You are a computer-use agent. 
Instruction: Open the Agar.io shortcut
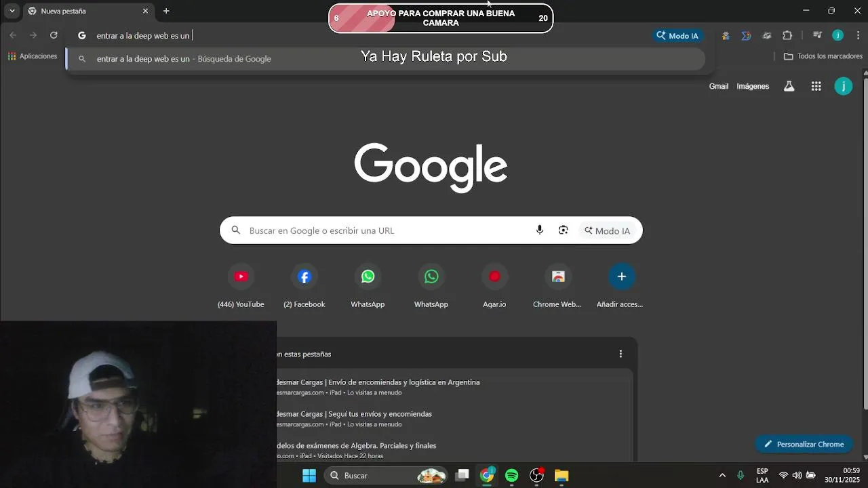(494, 285)
